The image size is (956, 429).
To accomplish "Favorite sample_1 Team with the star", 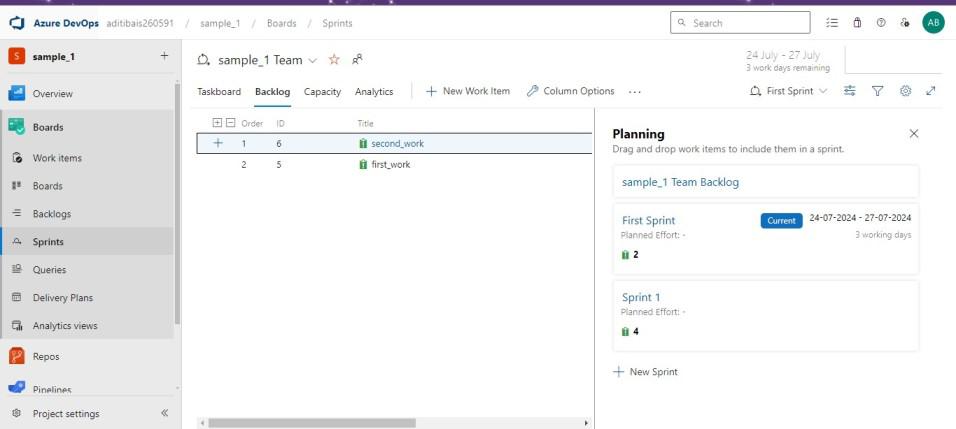I will click(x=334, y=60).
